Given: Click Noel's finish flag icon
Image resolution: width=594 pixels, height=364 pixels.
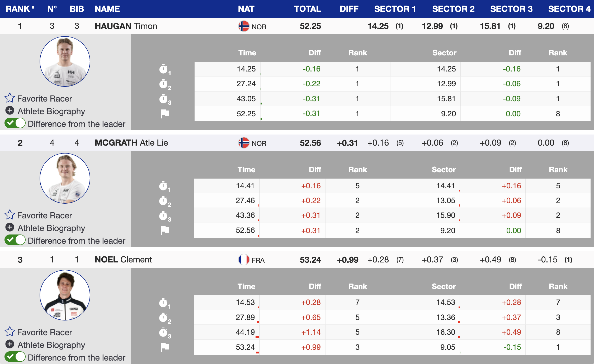Looking at the screenshot, I should point(165,347).
